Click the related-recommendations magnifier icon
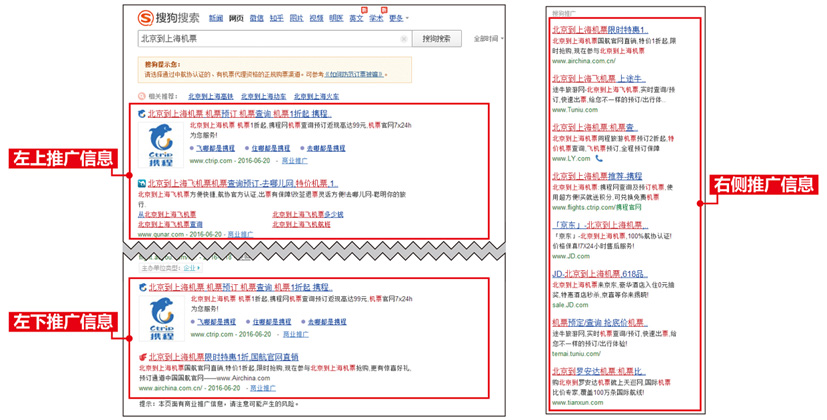 (x=141, y=97)
